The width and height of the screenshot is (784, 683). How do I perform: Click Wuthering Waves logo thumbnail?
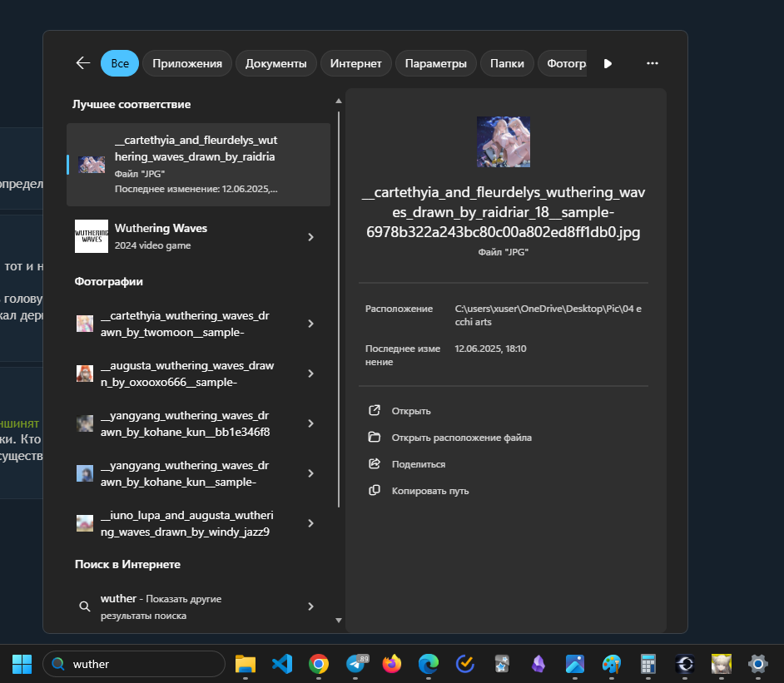92,236
